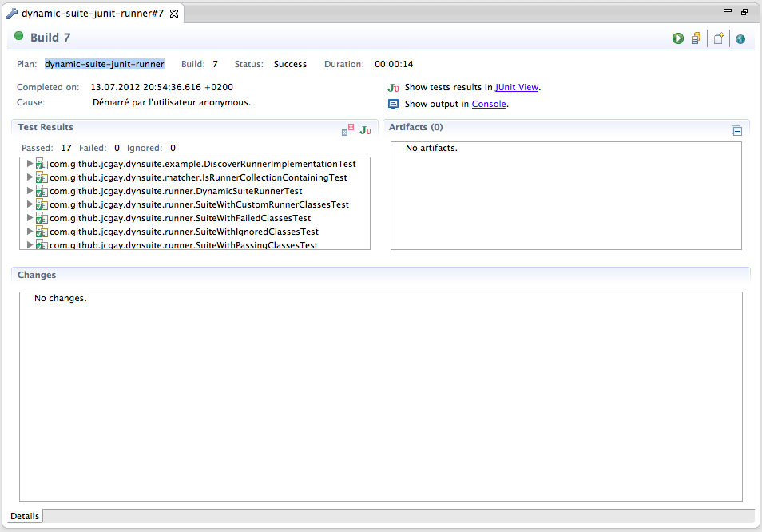Open the JUnit View link

click(517, 87)
